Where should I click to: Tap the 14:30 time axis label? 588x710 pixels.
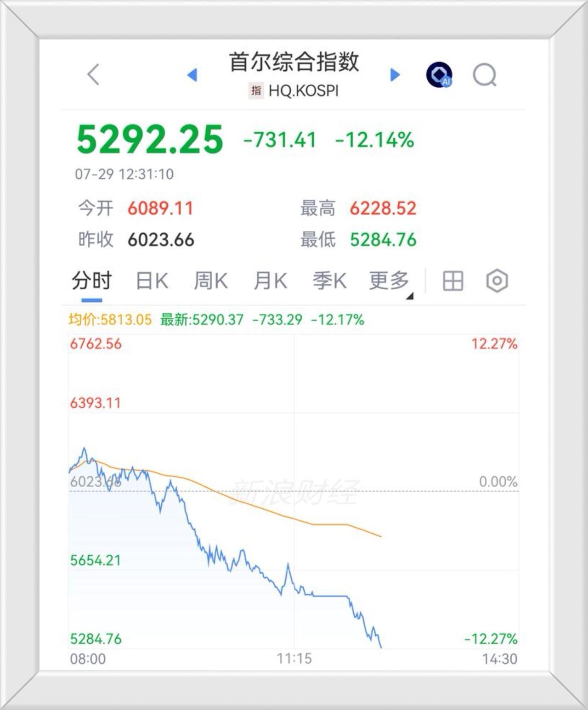pyautogui.click(x=499, y=659)
